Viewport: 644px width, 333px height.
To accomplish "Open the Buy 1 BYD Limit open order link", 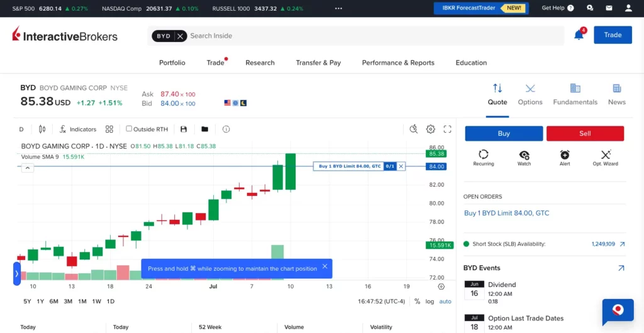I will click(x=506, y=213).
